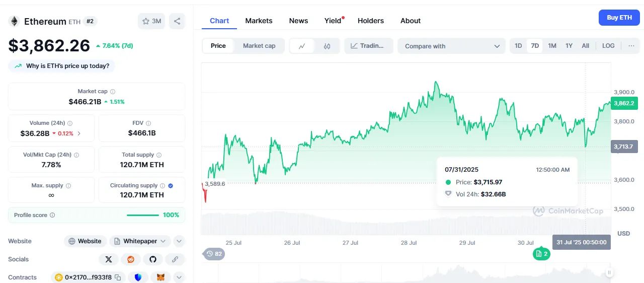The height and width of the screenshot is (283, 644).
Task: Click the chart range slider handle
Action: pos(609,273)
